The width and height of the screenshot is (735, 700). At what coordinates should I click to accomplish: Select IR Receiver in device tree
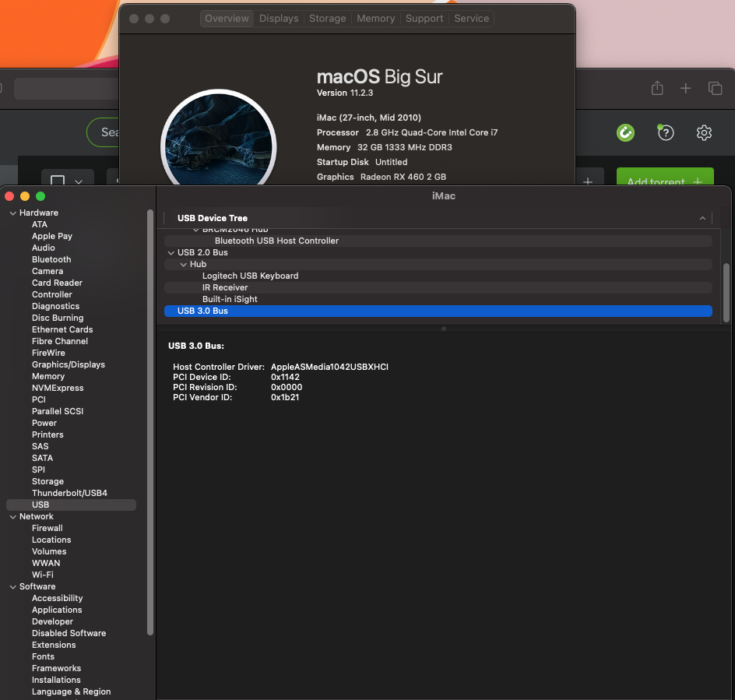pos(225,287)
